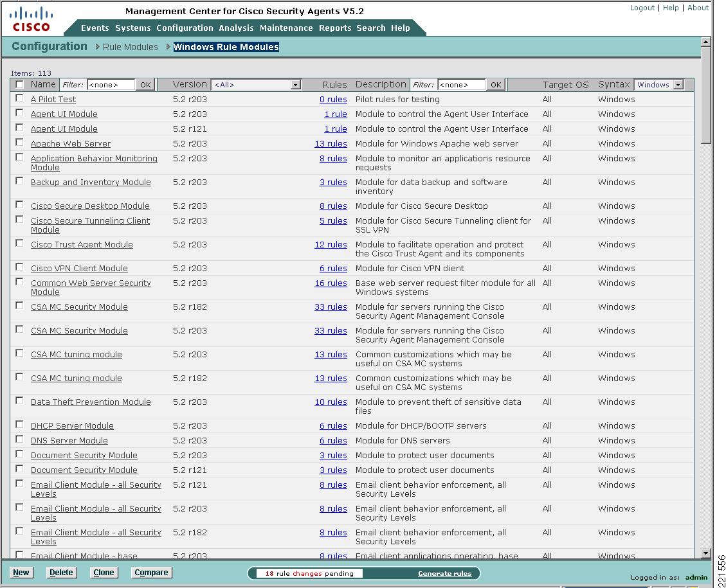Select Cisco VPN Client Module checkbox
This screenshot has width=726, height=588.
tap(19, 267)
